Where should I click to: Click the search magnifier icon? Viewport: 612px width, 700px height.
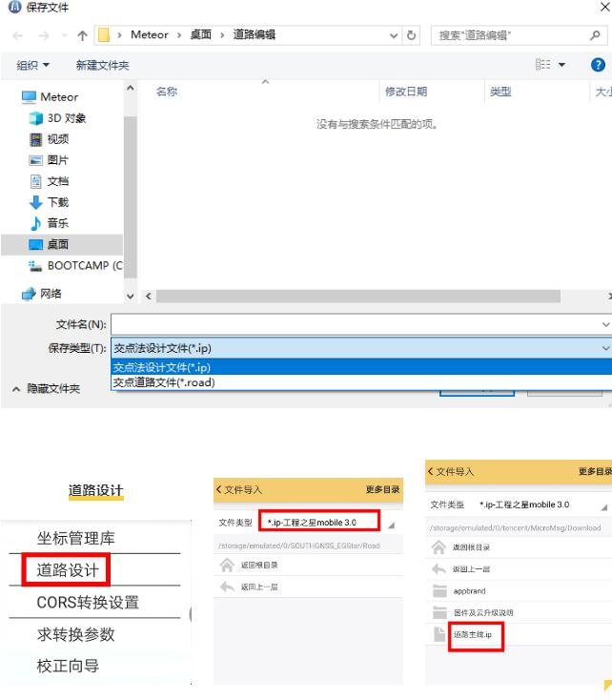coord(595,35)
